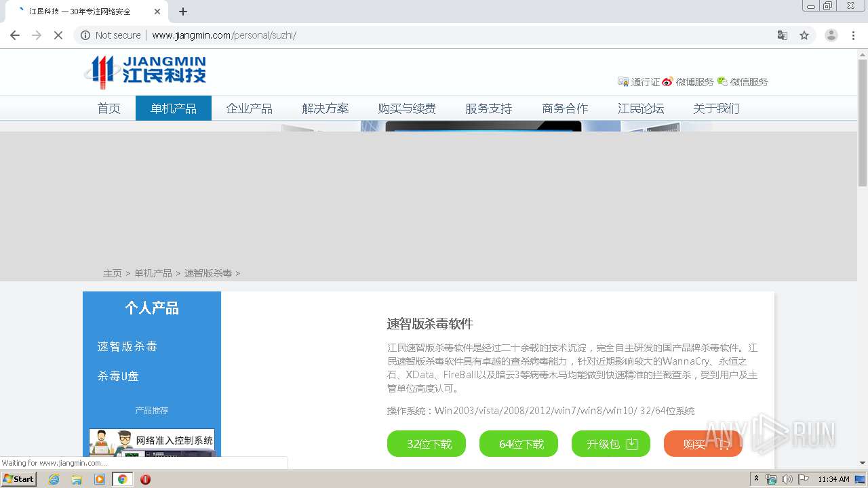Click the scrollbar down arrow
868x488 pixels.
coord(863,463)
